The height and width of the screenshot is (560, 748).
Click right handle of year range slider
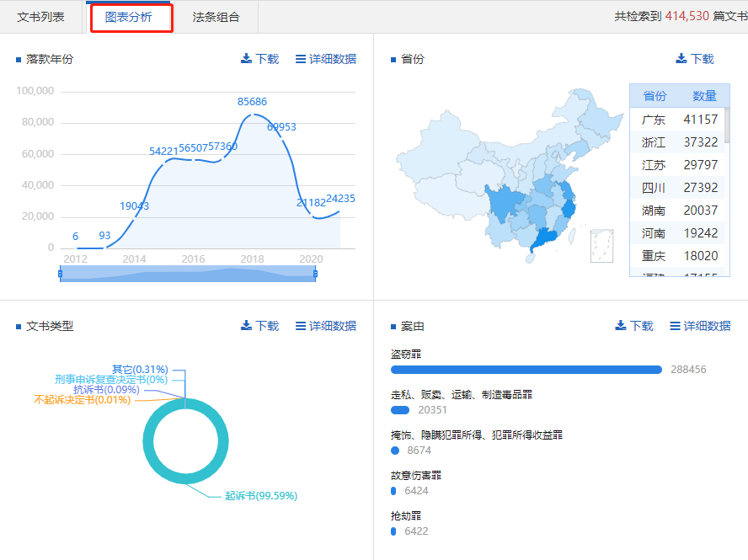point(315,273)
